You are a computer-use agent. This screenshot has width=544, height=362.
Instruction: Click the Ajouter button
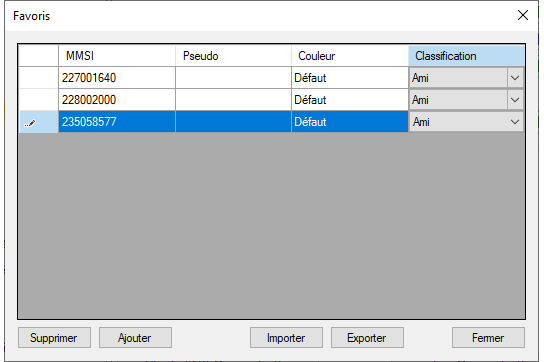[x=135, y=337]
